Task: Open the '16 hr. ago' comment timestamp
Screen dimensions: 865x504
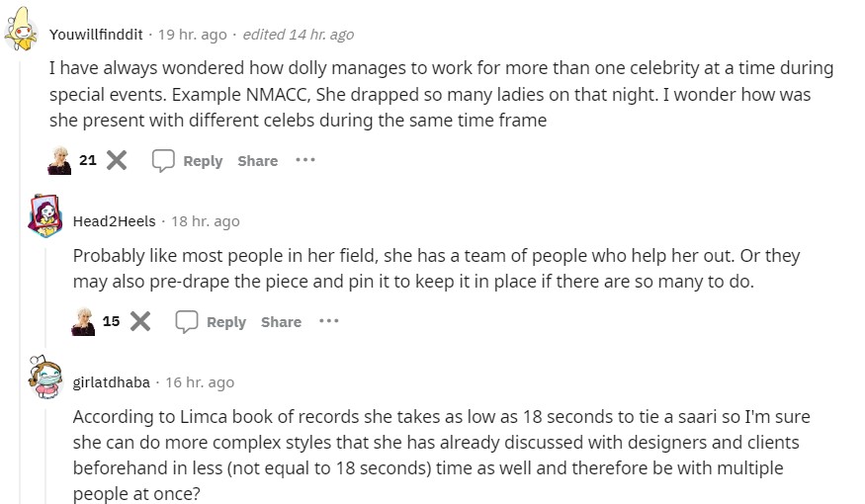Action: point(201,382)
